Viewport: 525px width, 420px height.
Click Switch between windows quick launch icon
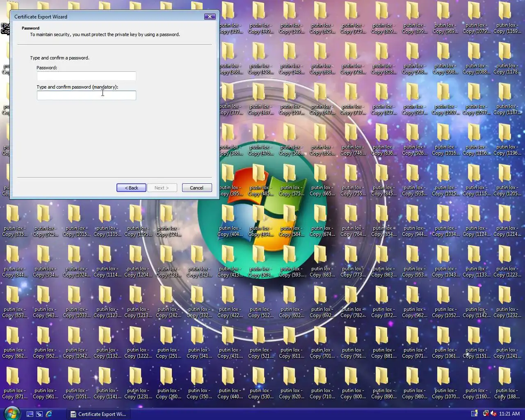click(x=39, y=414)
